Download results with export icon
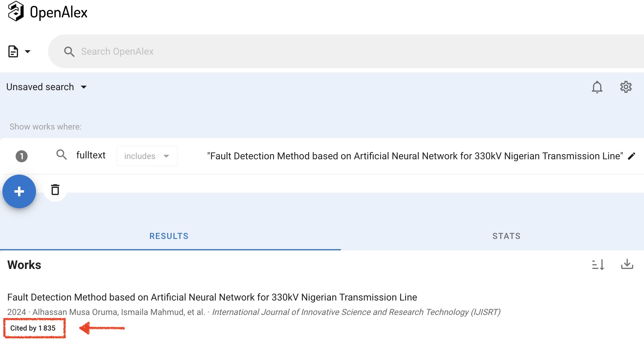The width and height of the screenshot is (644, 345). tap(627, 264)
